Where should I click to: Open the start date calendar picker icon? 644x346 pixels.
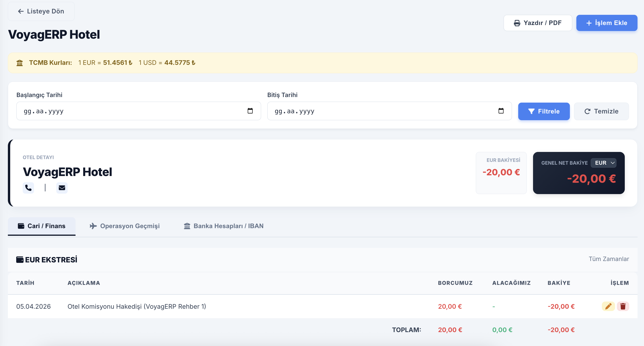click(x=250, y=111)
